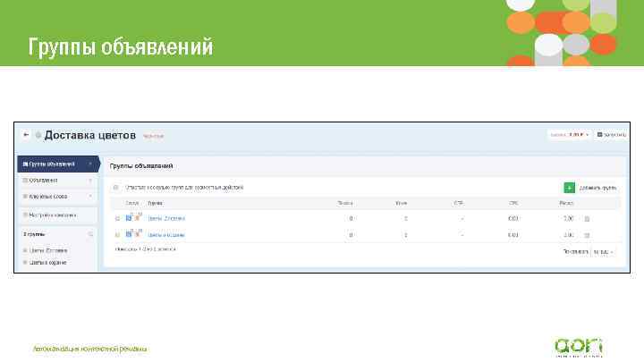The image size is (644, 362).
Task: Select Группы объявлений in the sidebar
Action: (x=58, y=164)
